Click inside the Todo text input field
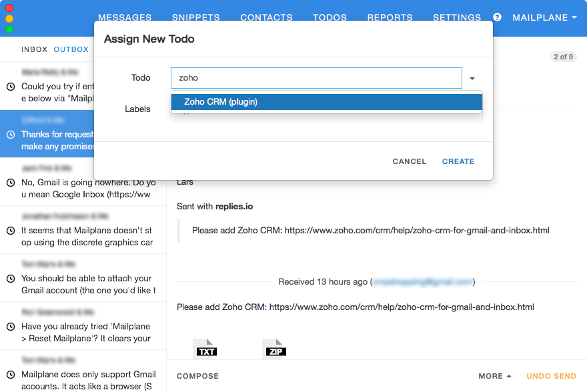 coord(316,78)
